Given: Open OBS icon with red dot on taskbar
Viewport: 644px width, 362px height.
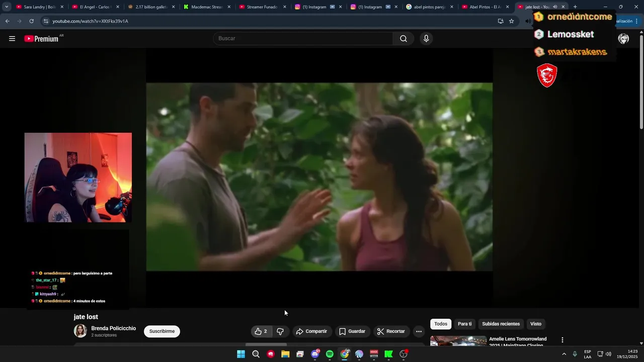Looking at the screenshot, I should click(404, 354).
